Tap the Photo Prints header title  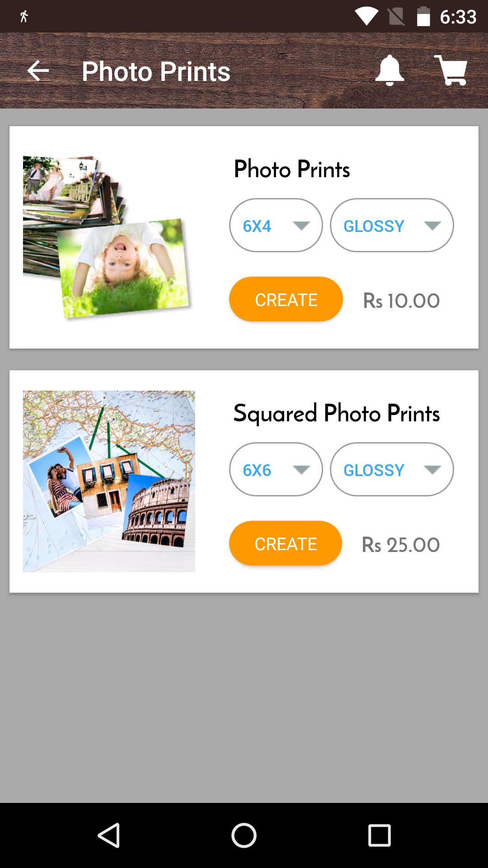[x=156, y=71]
